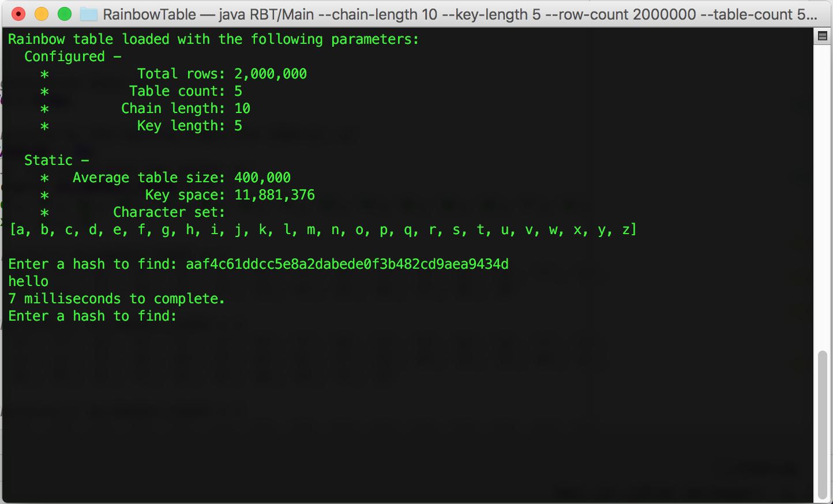Click the 'Key space: 11,881,376' value
833x504 pixels.
(x=274, y=195)
